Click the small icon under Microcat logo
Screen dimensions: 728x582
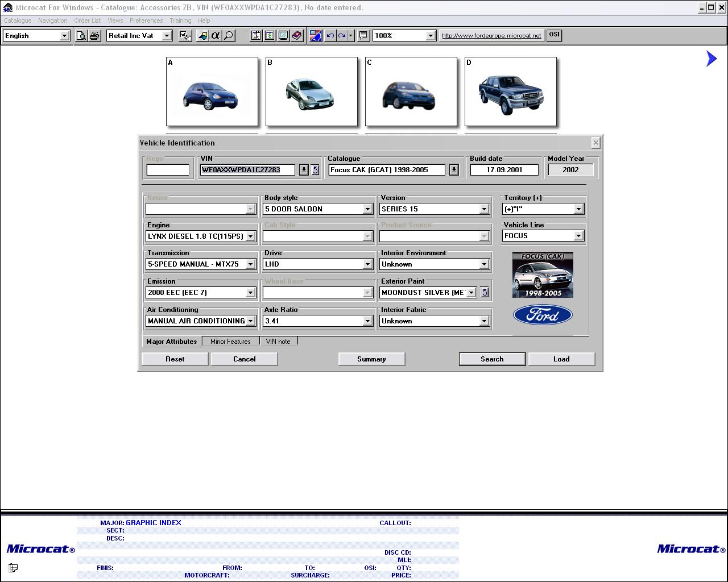tap(13, 567)
